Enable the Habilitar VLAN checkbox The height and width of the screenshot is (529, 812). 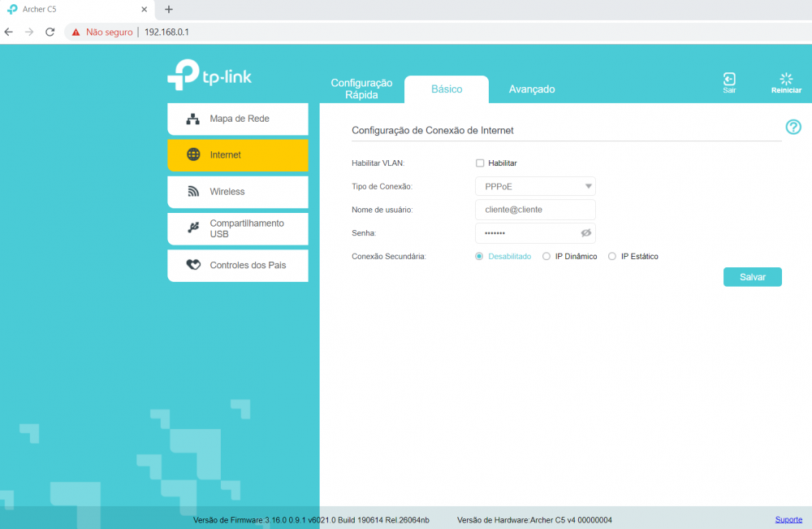[480, 163]
